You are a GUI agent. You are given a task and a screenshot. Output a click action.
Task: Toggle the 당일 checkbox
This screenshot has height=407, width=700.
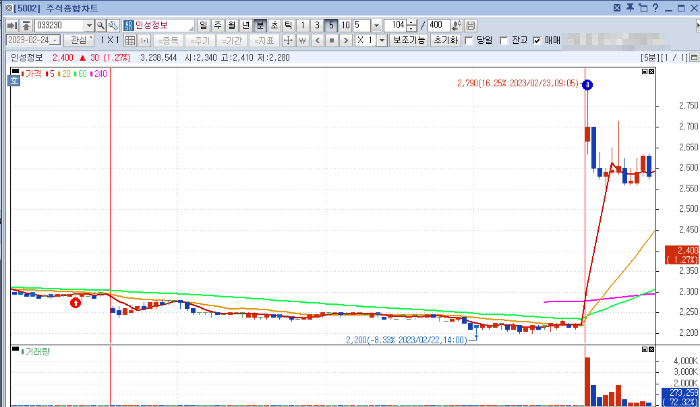click(469, 41)
